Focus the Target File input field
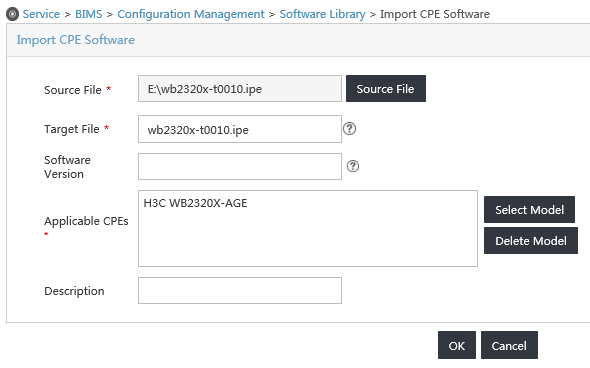 pos(240,129)
